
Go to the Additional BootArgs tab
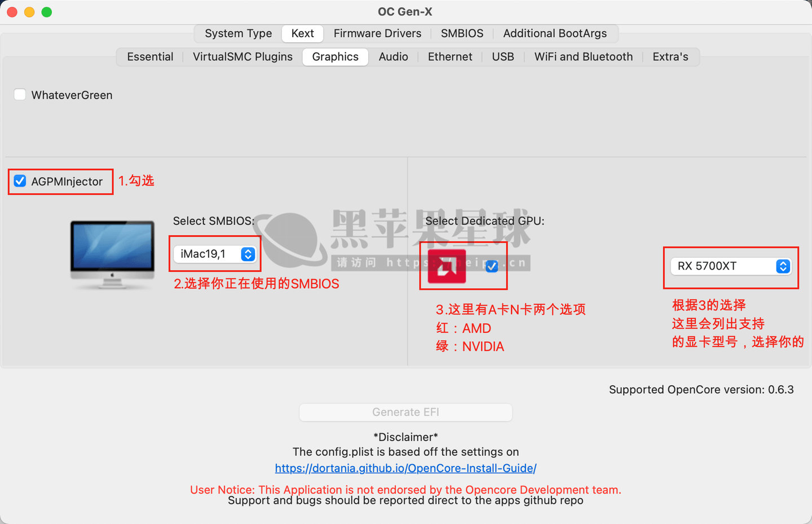[x=555, y=33]
